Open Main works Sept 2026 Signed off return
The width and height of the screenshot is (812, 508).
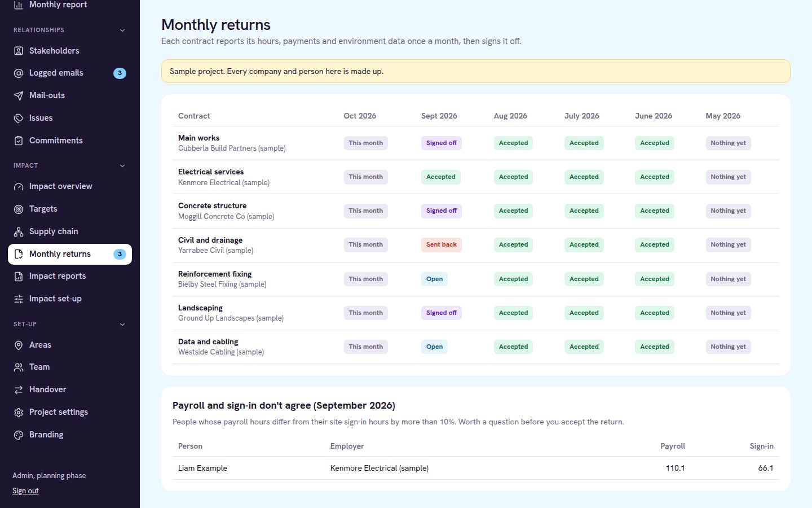click(442, 143)
